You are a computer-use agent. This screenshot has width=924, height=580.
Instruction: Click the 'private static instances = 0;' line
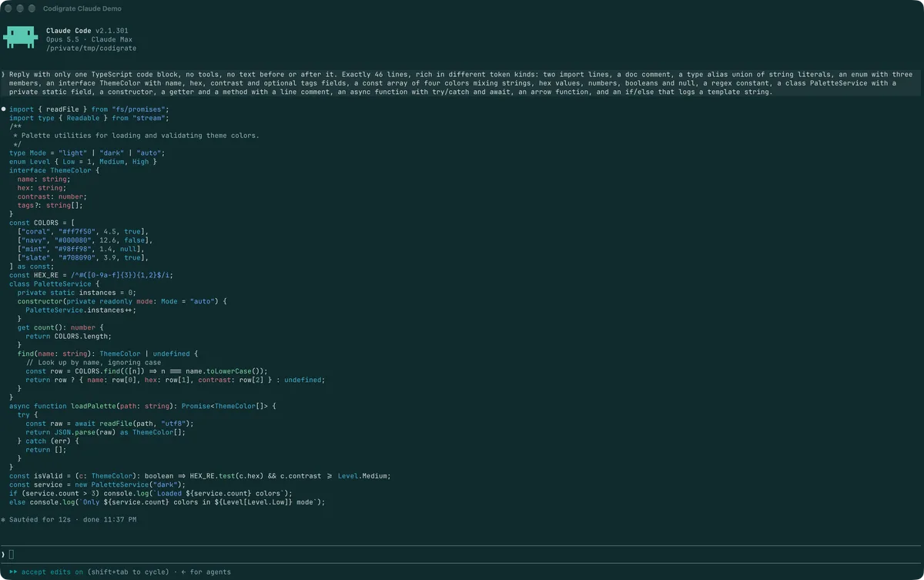(76, 293)
